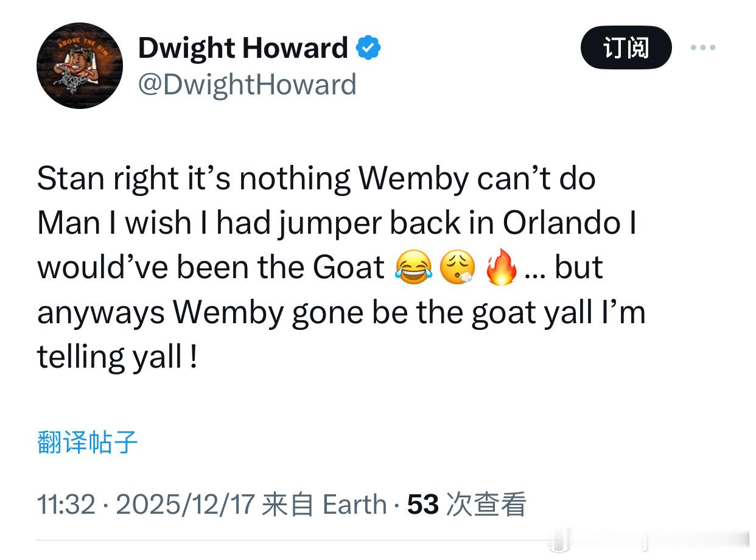The height and width of the screenshot is (560, 756).
Task: Click the 翻译帖子 translate post link
Action: tap(88, 442)
